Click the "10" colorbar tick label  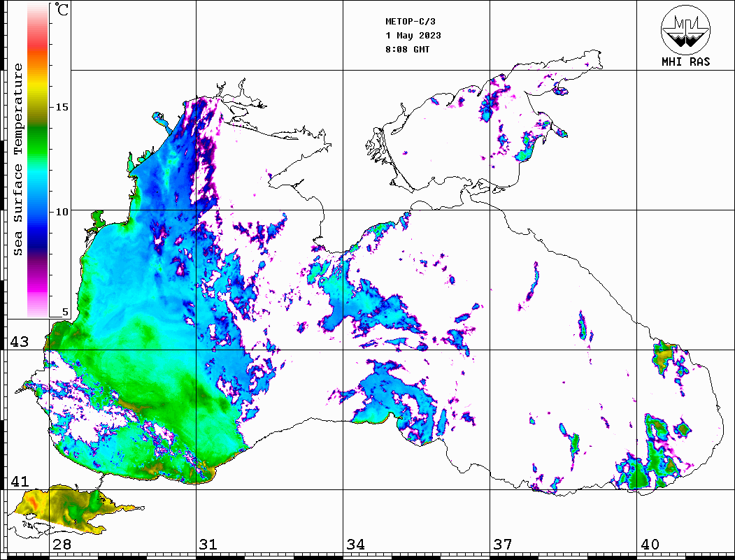click(x=62, y=212)
